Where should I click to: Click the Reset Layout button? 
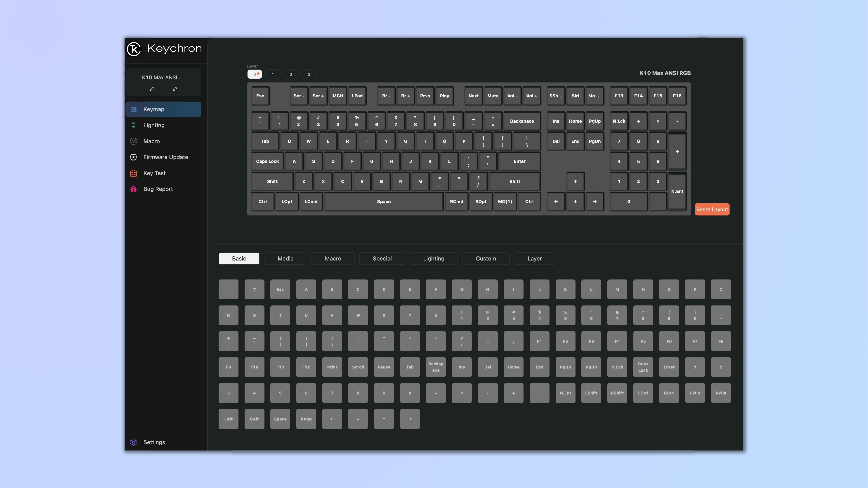712,209
